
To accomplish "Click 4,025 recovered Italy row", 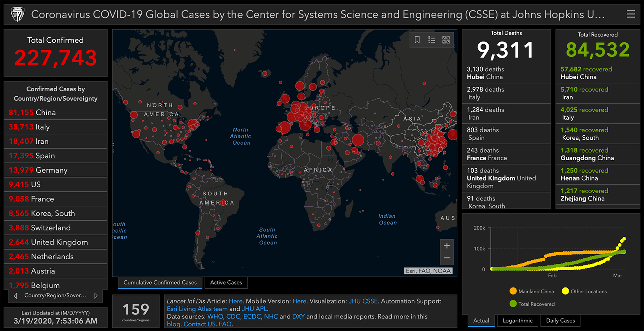I will point(598,114).
